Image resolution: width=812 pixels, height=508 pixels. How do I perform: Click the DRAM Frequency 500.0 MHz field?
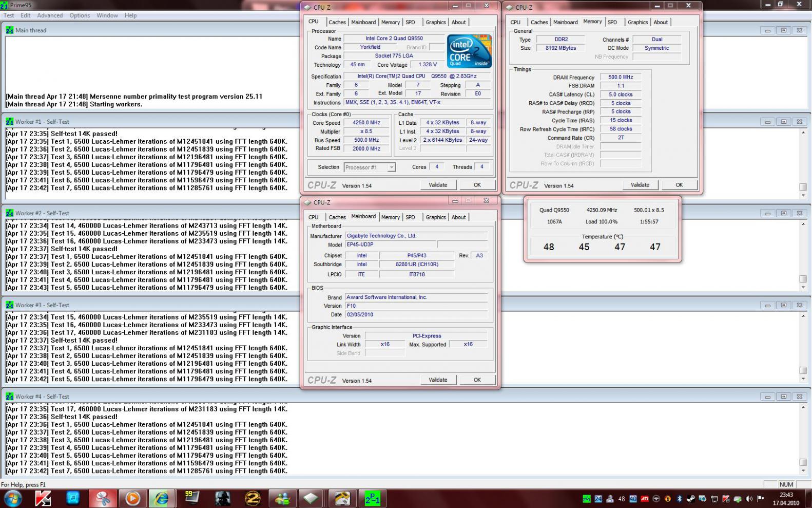[621, 77]
